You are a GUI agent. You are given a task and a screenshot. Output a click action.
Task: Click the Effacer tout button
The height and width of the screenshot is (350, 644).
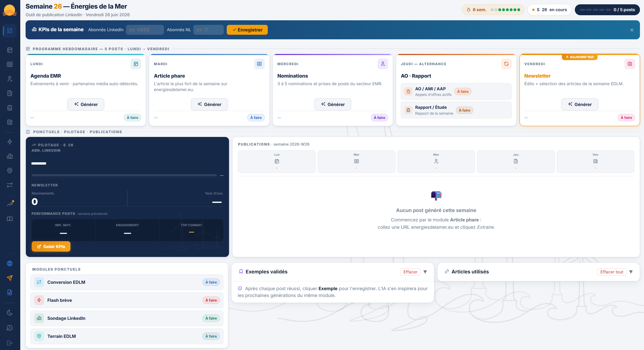coord(612,272)
